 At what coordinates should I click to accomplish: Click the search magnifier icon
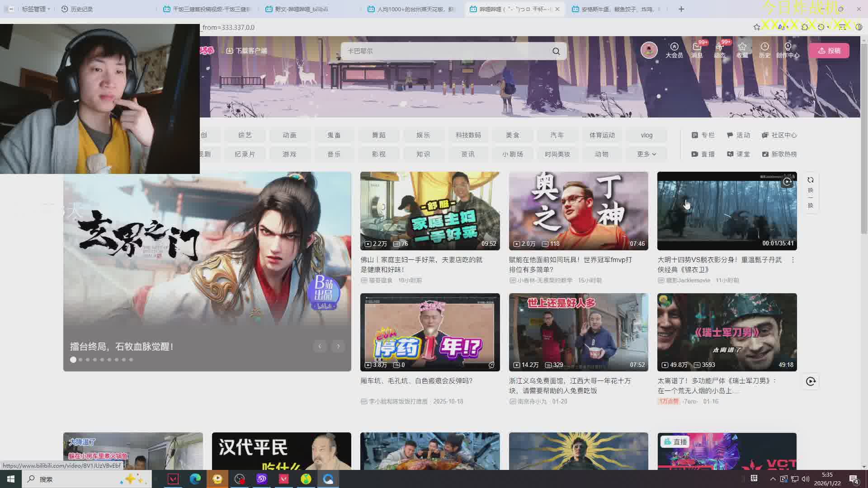[x=556, y=51]
